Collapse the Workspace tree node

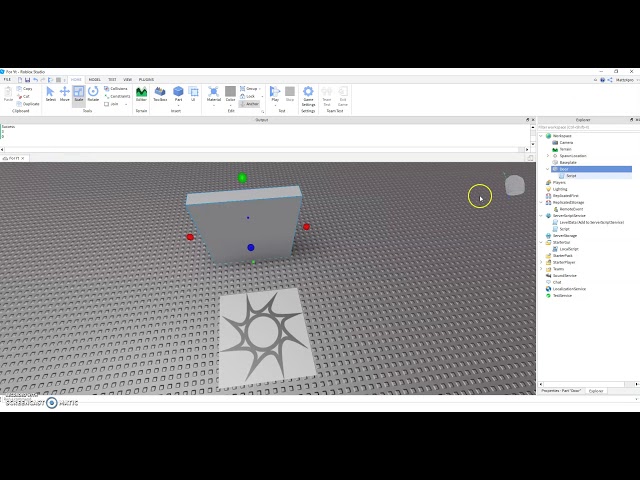click(541, 136)
